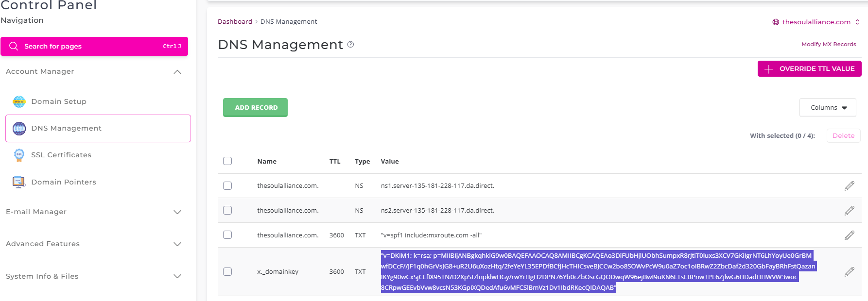This screenshot has width=868, height=301.
Task: Open the Modify MX Records link
Action: pyautogui.click(x=829, y=44)
